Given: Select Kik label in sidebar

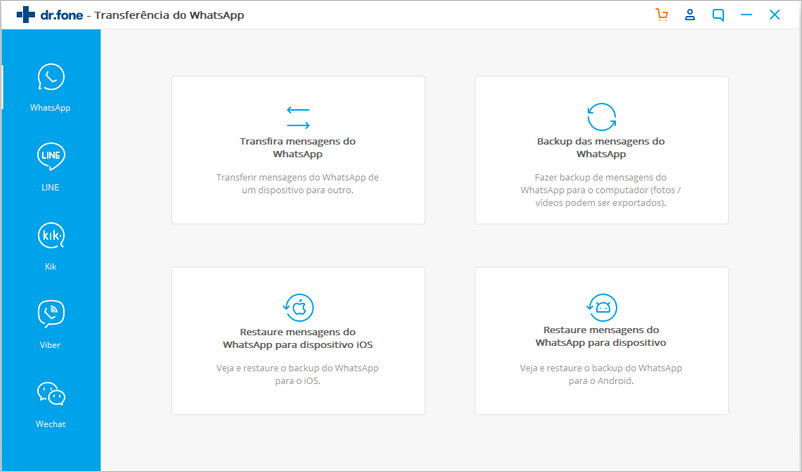Looking at the screenshot, I should click(x=50, y=266).
